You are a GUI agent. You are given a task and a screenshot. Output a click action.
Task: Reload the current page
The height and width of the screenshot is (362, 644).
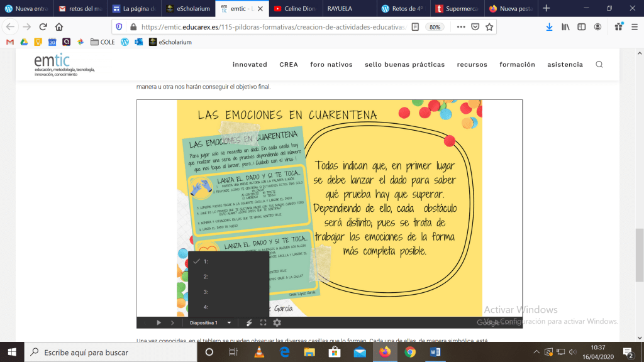point(43,27)
